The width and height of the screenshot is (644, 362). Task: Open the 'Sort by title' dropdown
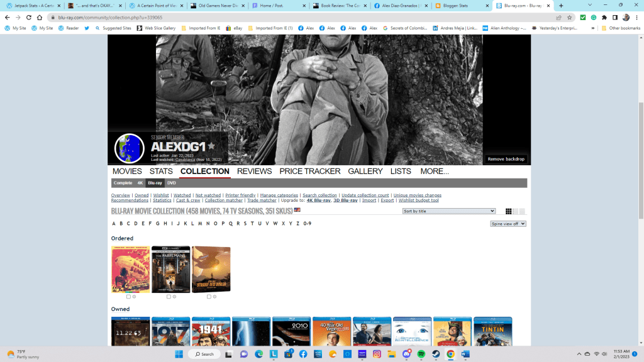(x=449, y=211)
